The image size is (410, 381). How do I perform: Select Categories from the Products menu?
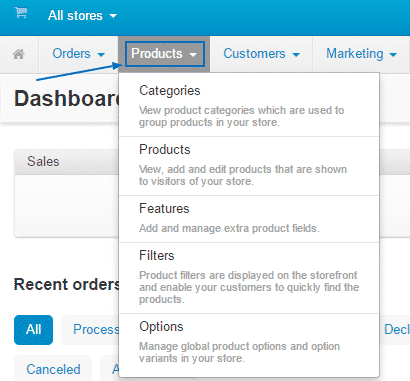click(x=249, y=106)
